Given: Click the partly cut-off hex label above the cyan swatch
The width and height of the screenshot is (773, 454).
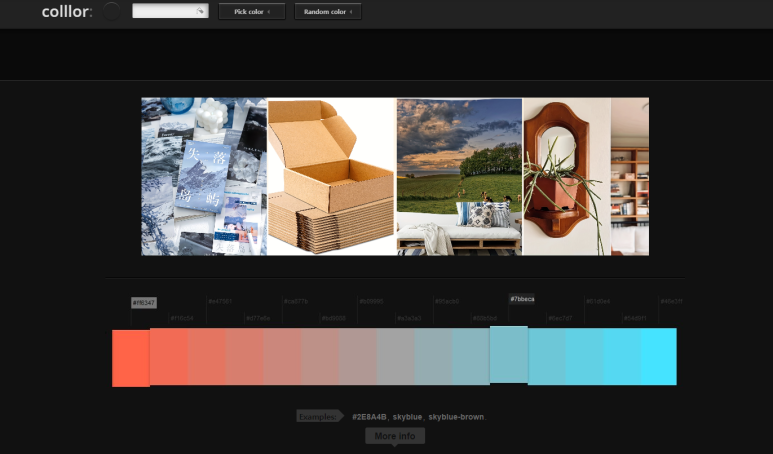Looking at the screenshot, I should [671, 301].
